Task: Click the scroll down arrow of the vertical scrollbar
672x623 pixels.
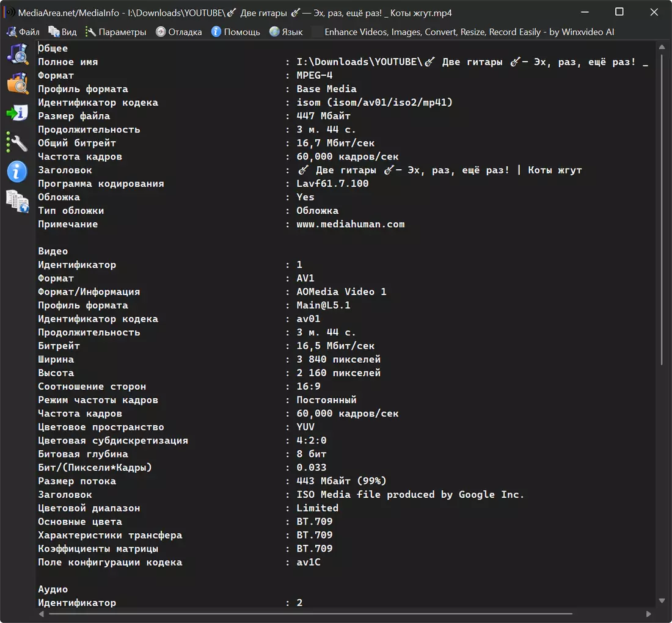Action: pos(661,600)
